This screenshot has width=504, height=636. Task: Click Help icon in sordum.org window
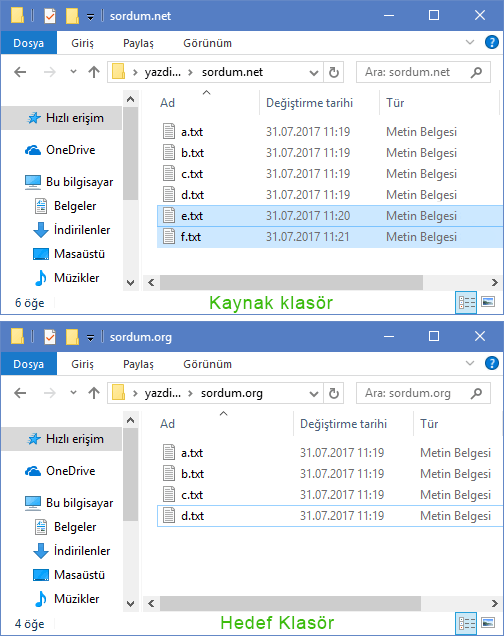point(491,363)
